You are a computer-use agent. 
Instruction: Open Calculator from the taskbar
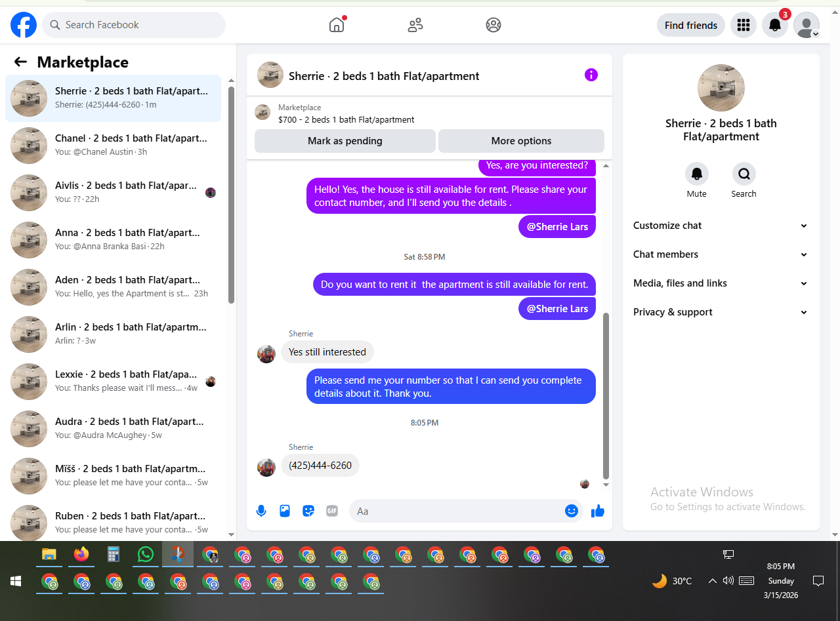[x=114, y=555]
